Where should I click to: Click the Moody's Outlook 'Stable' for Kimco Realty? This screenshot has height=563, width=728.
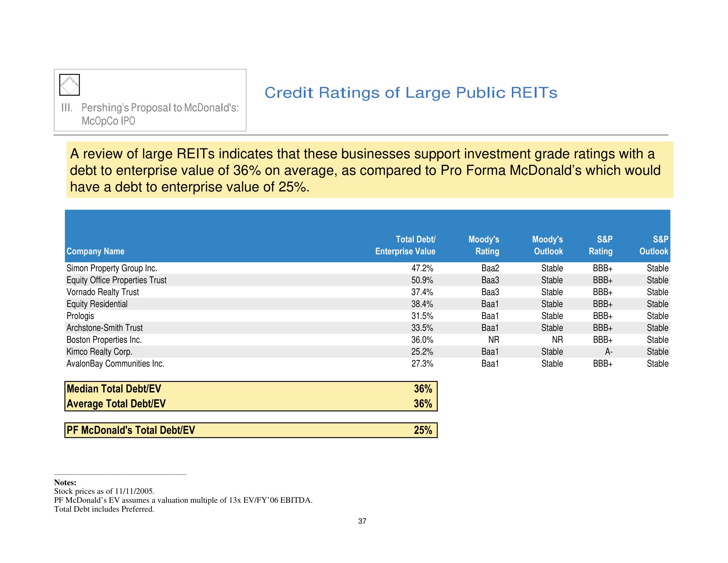point(552,352)
